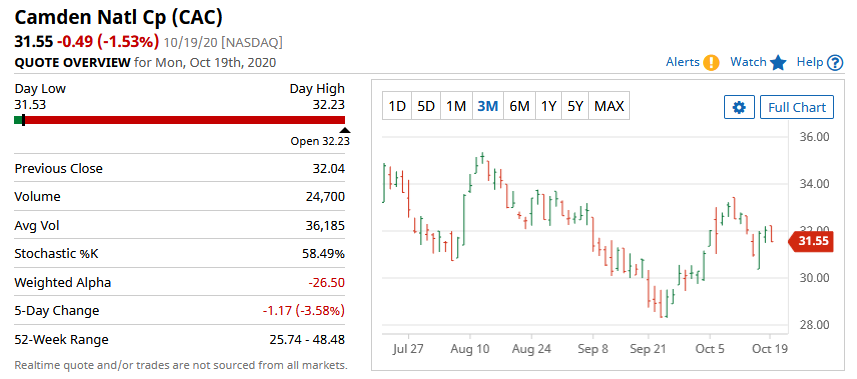Click the Weighted Alpha value -26.50
The width and height of the screenshot is (857, 379).
tap(326, 282)
